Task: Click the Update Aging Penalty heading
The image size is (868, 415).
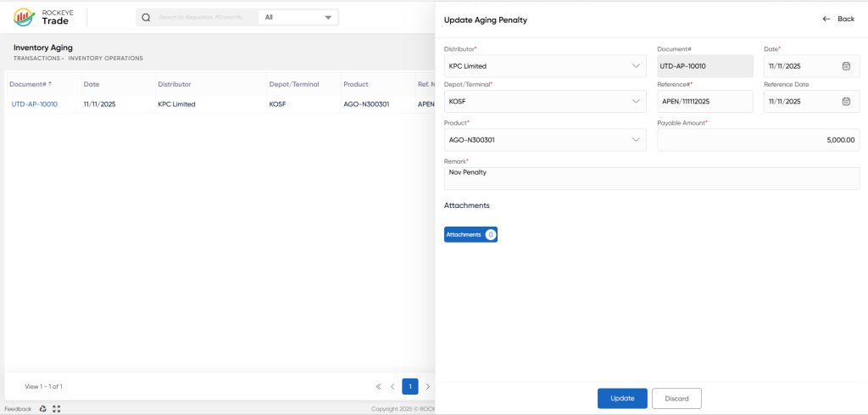Action: point(486,20)
